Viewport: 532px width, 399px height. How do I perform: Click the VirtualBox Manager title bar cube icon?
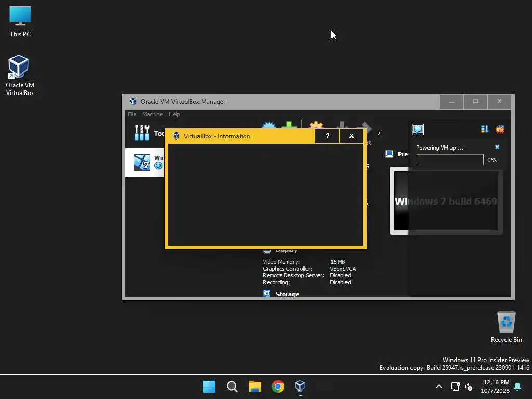pos(133,101)
